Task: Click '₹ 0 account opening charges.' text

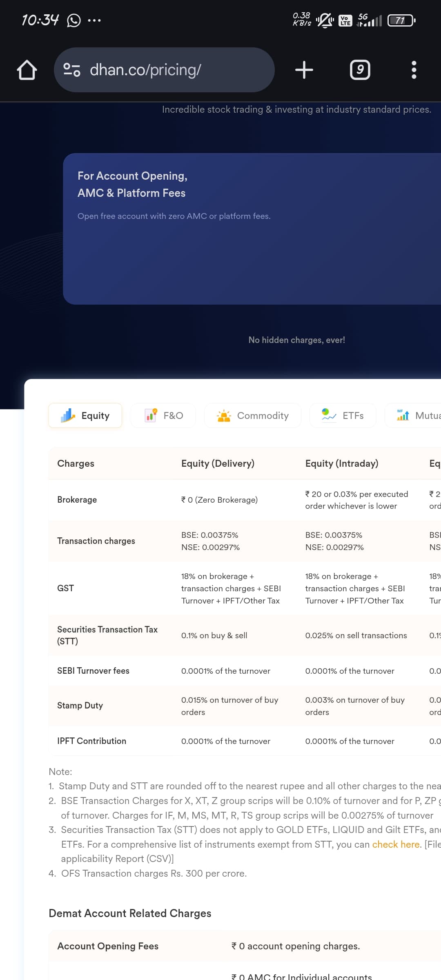Action: (296, 946)
